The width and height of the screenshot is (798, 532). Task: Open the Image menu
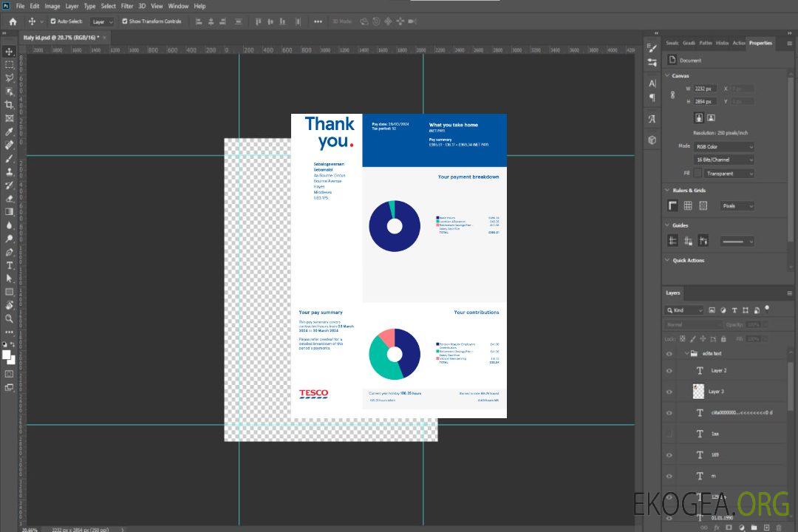[x=52, y=6]
